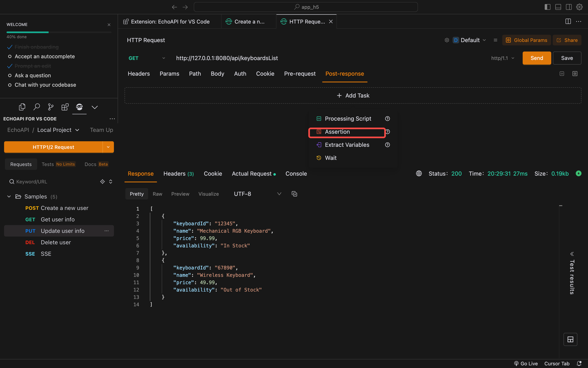The height and width of the screenshot is (368, 588).
Task: Save the HTTP request
Action: coord(567,58)
